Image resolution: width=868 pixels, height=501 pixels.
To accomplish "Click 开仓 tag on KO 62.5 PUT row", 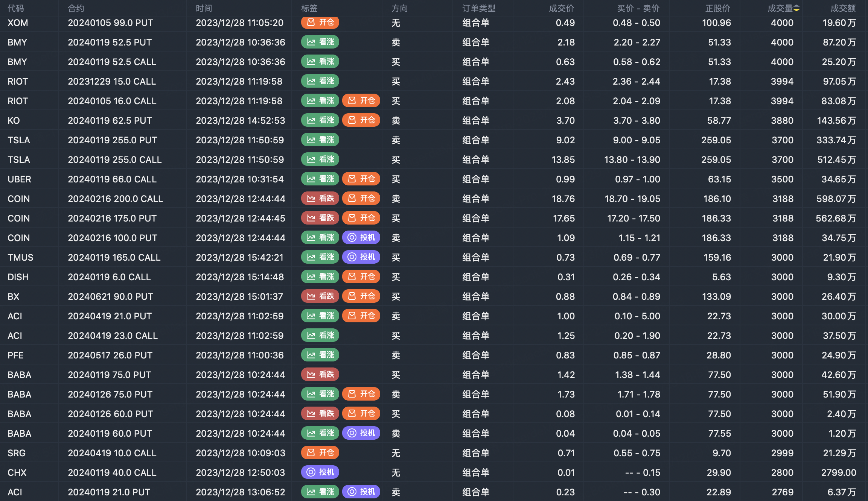I will 361,120.
